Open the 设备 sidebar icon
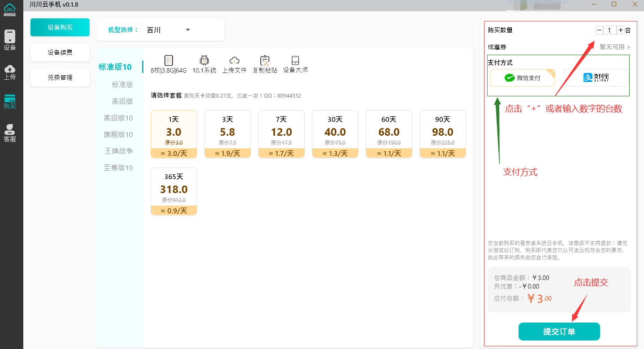This screenshot has height=349, width=644. pyautogui.click(x=10, y=40)
